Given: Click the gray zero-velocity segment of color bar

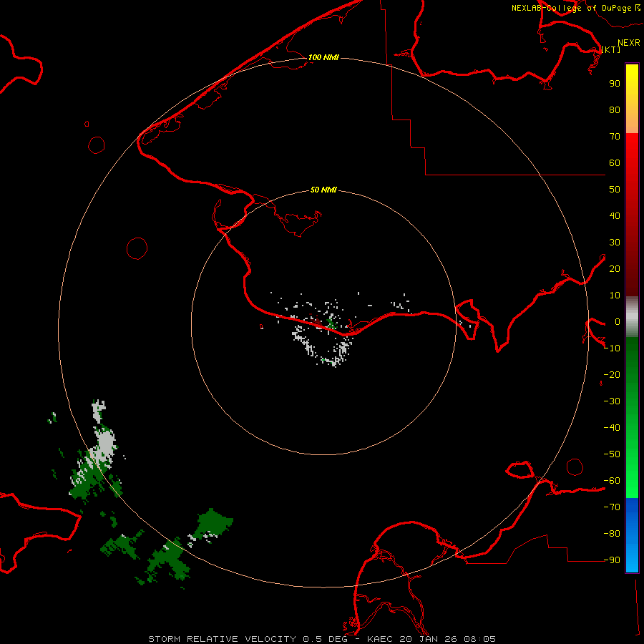Looking at the screenshot, I should point(632,316).
